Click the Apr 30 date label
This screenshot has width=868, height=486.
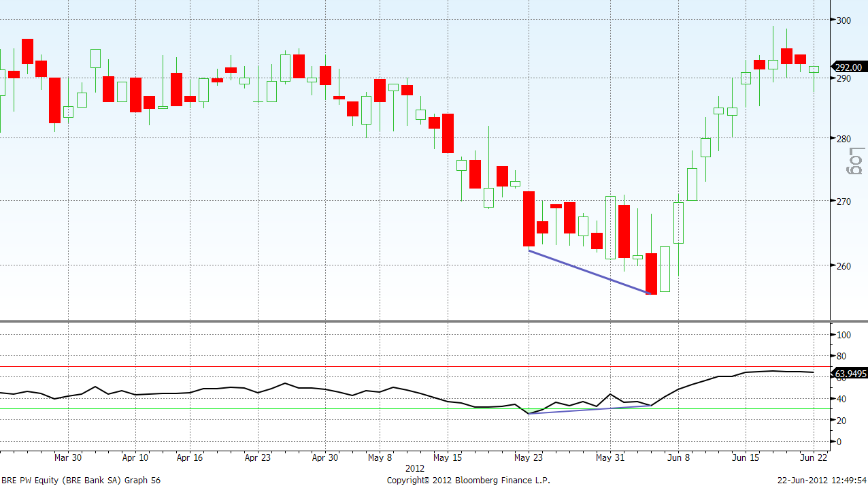[325, 457]
